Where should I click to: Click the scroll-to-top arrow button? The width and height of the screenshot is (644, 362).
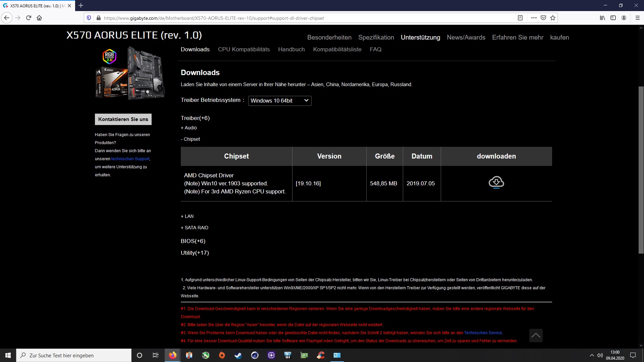click(536, 336)
